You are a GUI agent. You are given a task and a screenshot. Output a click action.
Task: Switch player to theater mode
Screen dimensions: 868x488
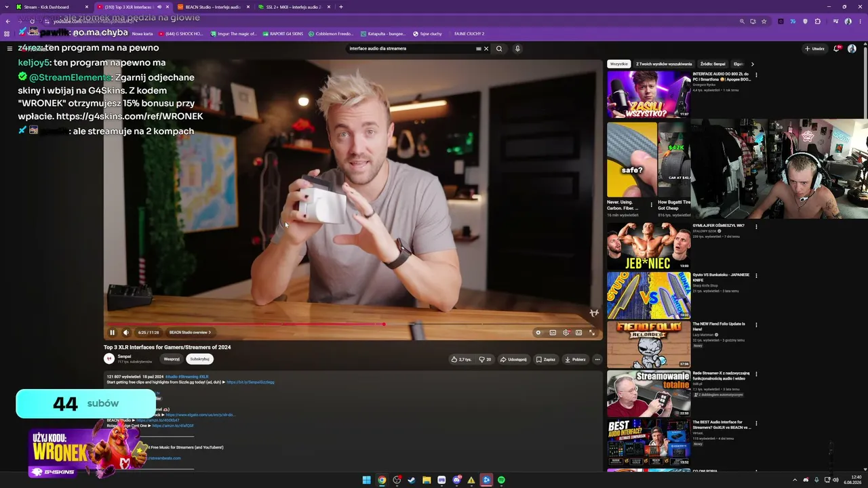pos(578,333)
